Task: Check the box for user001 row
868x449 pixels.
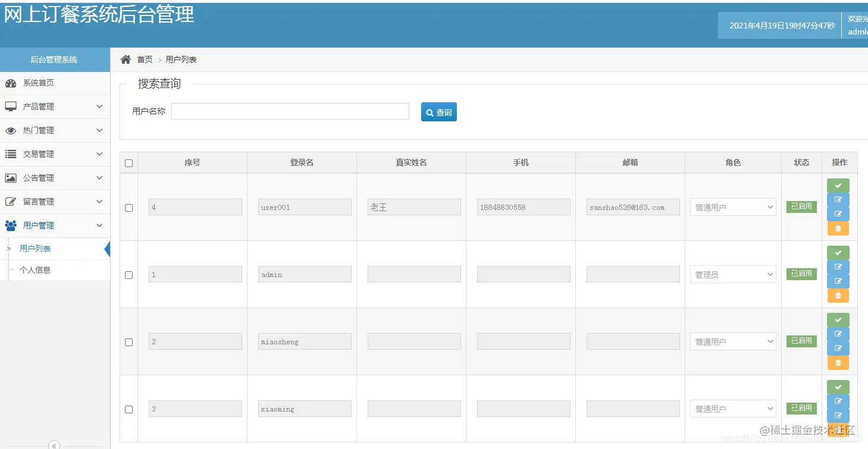Action: coord(129,208)
